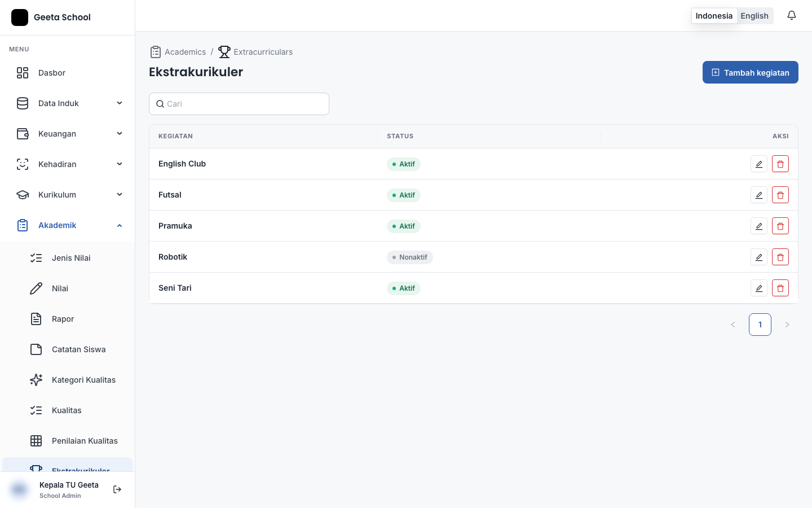812x508 pixels.
Task: Click the next page arrow
Action: (787, 325)
